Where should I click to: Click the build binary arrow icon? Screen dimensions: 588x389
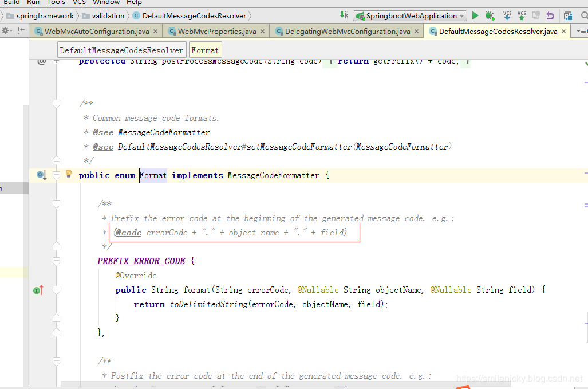tap(344, 15)
